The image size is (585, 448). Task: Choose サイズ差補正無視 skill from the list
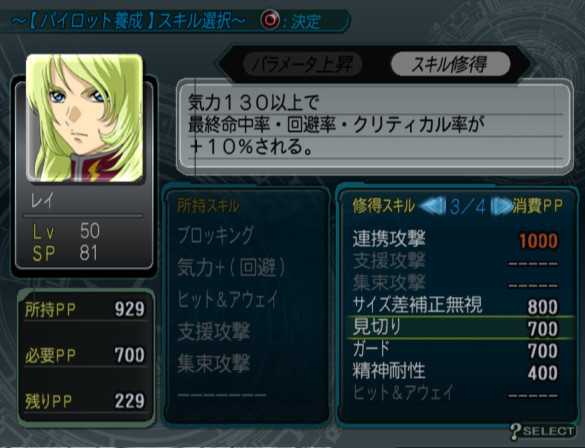point(456,305)
